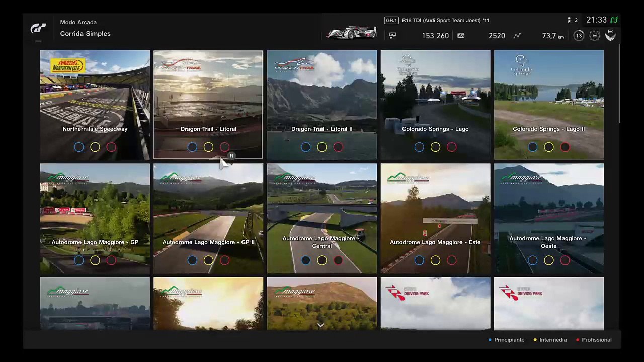Pick blue circle on Lago Maggiore - Este
644x362 pixels.
click(419, 260)
